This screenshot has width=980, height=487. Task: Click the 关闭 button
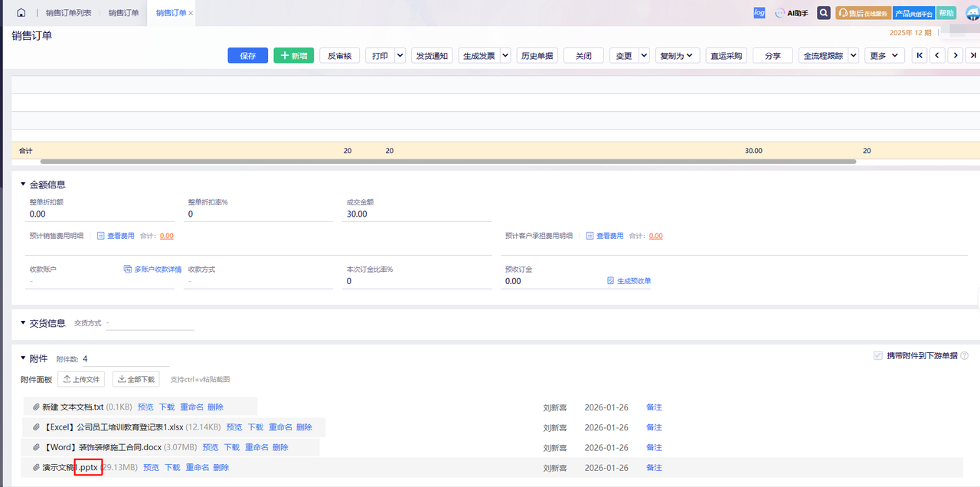(583, 55)
